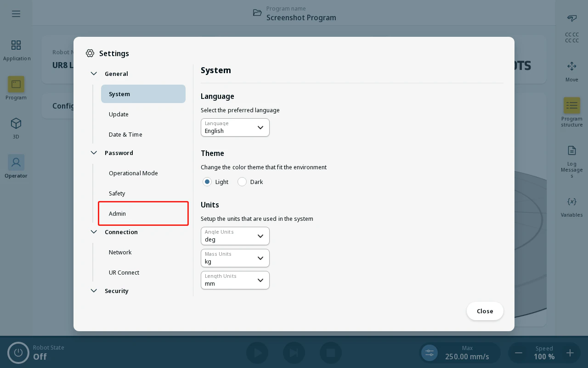Open the Language dropdown
Screen dimensions: 588x368
pos(235,127)
